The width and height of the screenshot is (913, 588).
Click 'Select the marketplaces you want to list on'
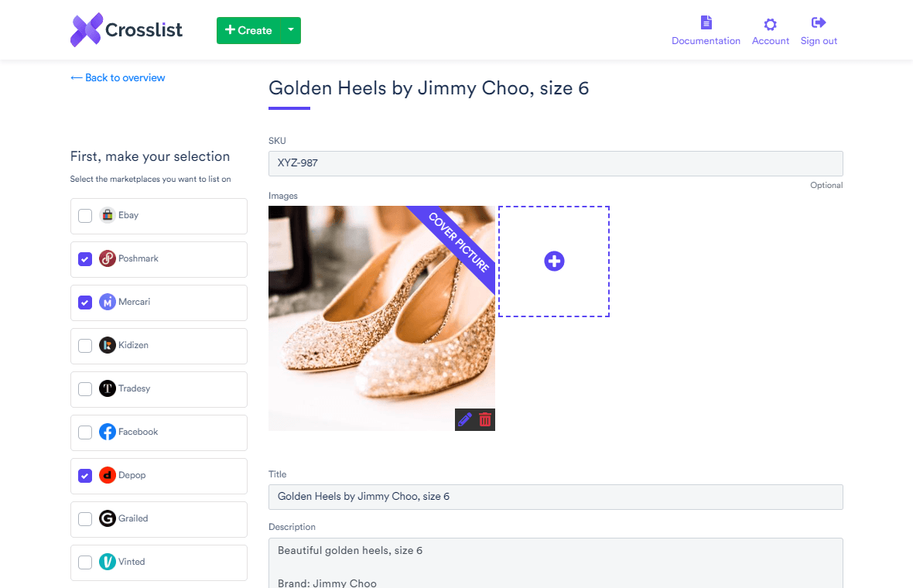tap(150, 179)
